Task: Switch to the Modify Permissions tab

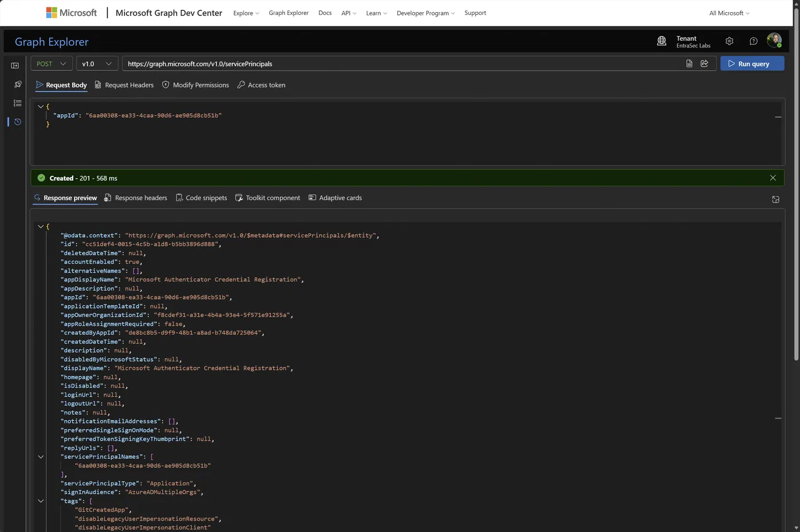Action: click(x=195, y=85)
